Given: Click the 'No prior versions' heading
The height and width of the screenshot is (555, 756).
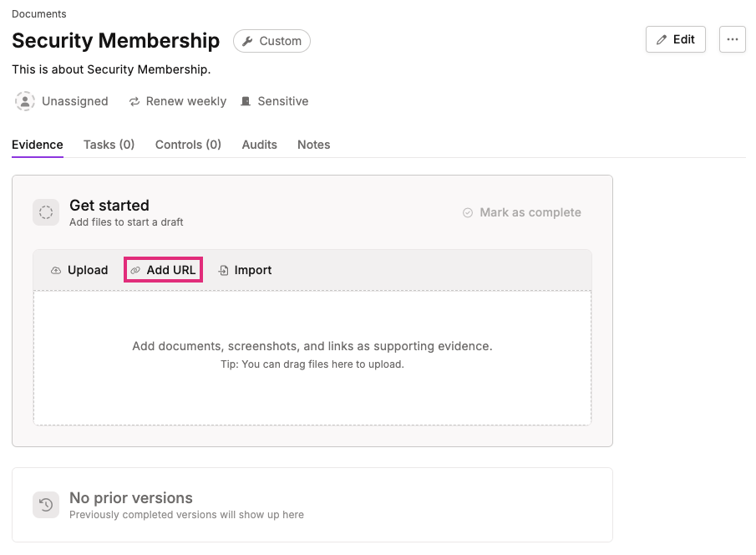Looking at the screenshot, I should 131,497.
